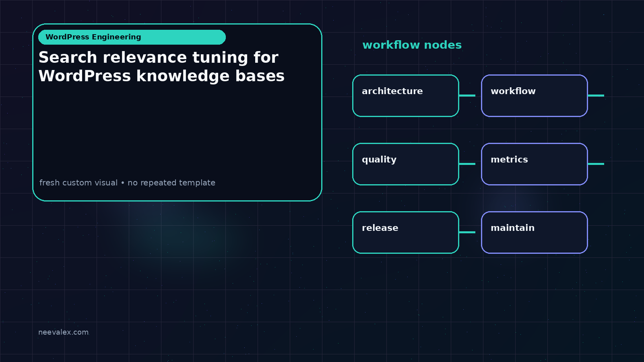Click the 'workflow nodes' heading
The height and width of the screenshot is (362, 644).
click(412, 45)
